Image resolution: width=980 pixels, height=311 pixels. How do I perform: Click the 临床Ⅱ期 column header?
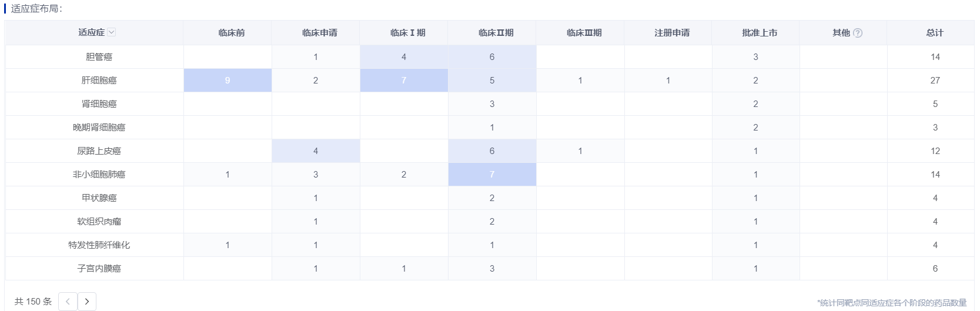(496, 33)
